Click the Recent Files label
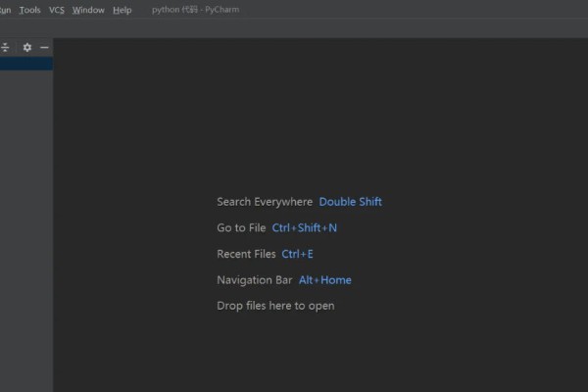The height and width of the screenshot is (392, 588). coord(246,254)
